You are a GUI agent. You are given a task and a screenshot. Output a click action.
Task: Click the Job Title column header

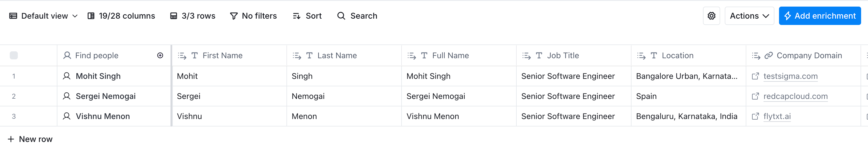[563, 56]
